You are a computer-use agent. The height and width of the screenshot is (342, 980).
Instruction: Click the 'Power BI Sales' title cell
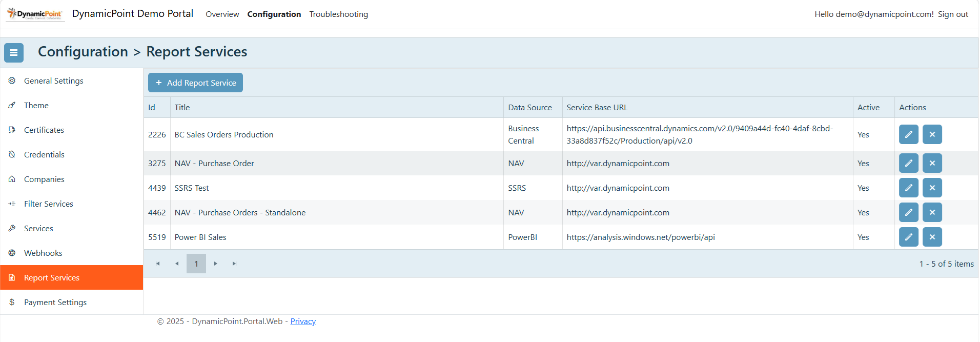click(337, 237)
